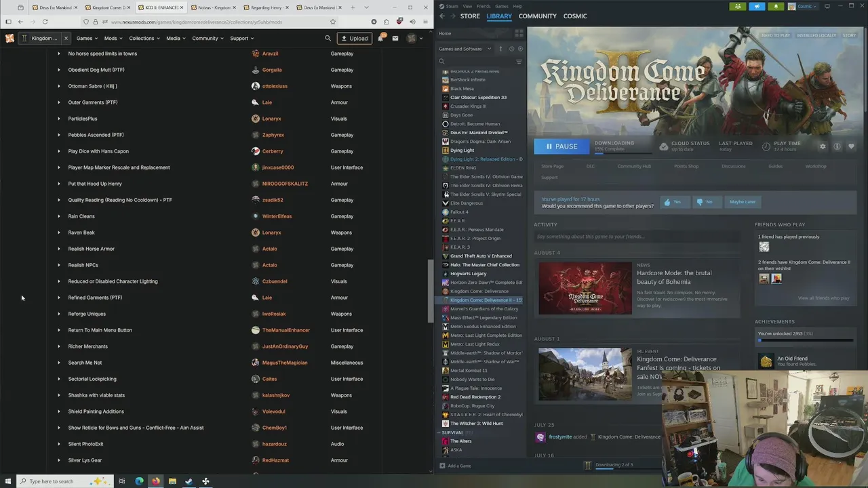The width and height of the screenshot is (868, 488).
Task: Open Nexus Mods user avatar menu
Action: (x=414, y=39)
